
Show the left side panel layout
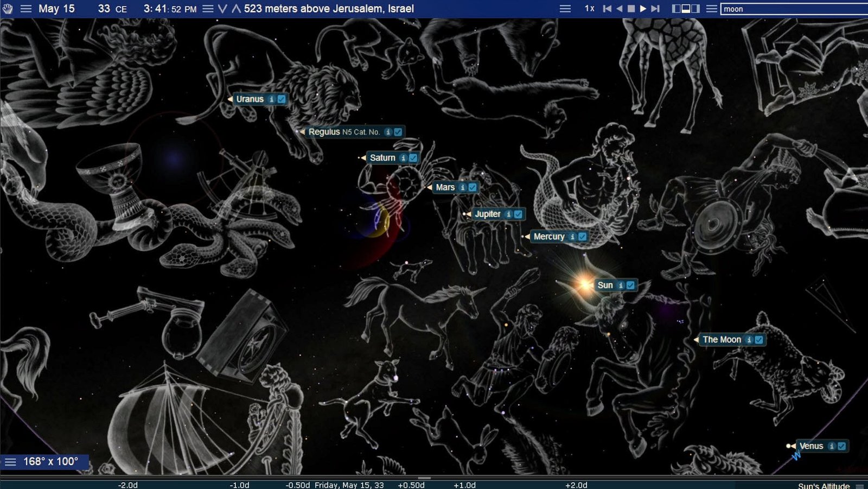click(x=676, y=9)
